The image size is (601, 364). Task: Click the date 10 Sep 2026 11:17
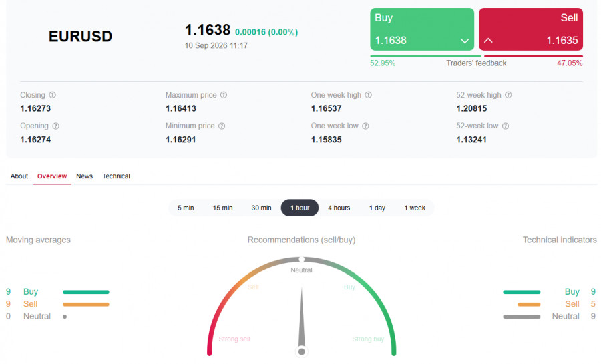tap(216, 45)
